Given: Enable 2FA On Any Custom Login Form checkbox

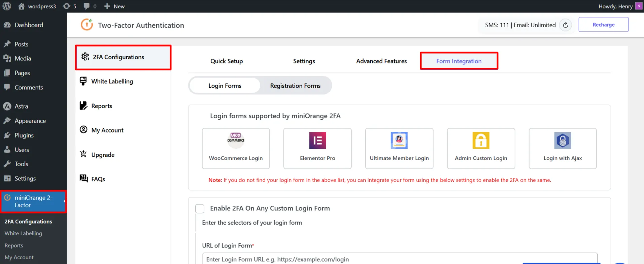Looking at the screenshot, I should pos(200,209).
